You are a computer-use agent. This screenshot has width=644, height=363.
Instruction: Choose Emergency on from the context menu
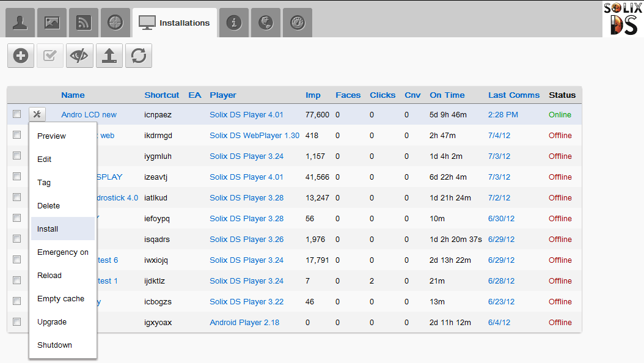(x=63, y=252)
